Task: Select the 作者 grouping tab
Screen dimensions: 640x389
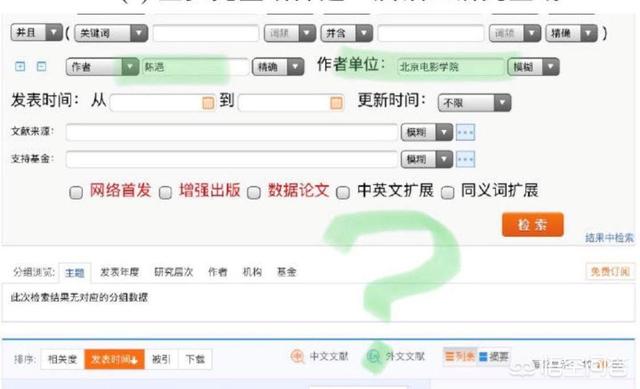Action: pyautogui.click(x=218, y=272)
